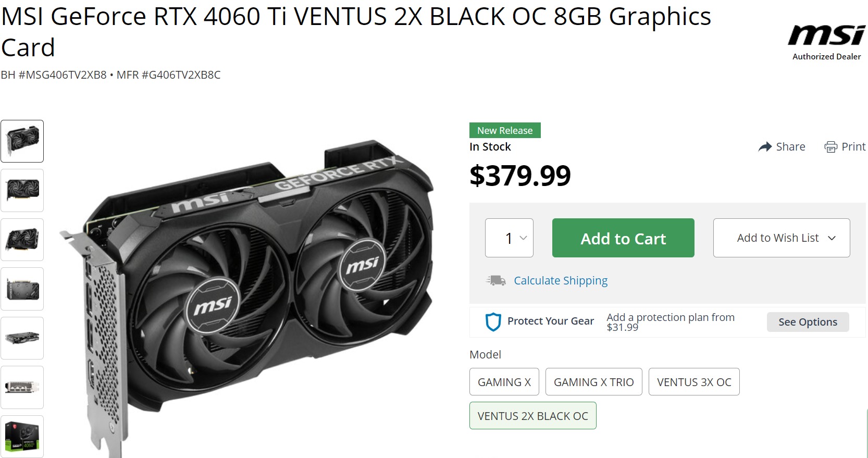Select the GAMING X model option

click(504, 382)
